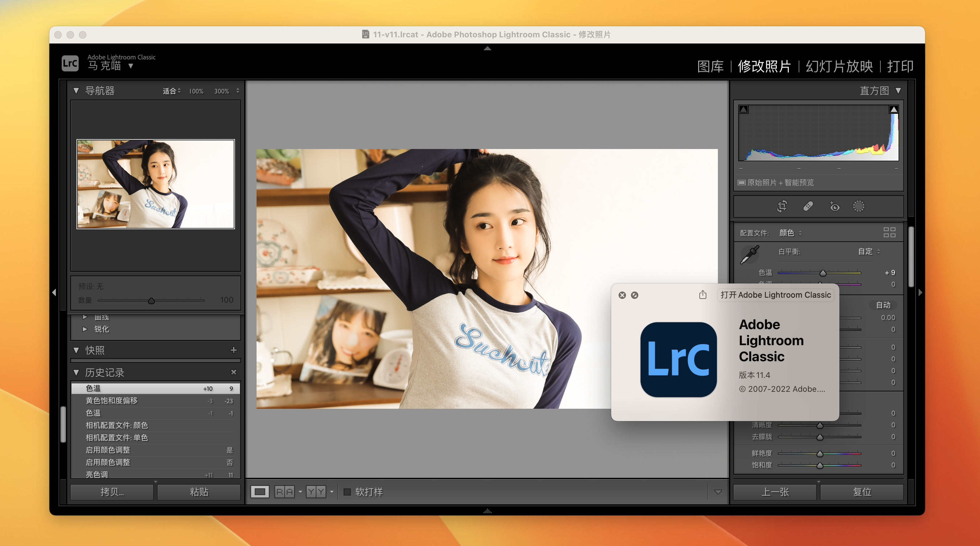Screen dimensions: 980x546
Task: Select the crop overlay tool icon
Action: (x=782, y=206)
